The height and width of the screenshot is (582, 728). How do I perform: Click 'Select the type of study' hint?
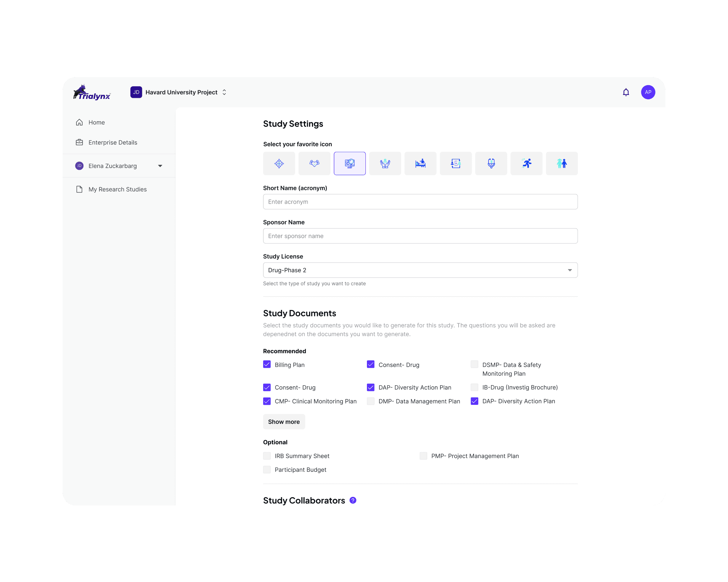(x=314, y=284)
